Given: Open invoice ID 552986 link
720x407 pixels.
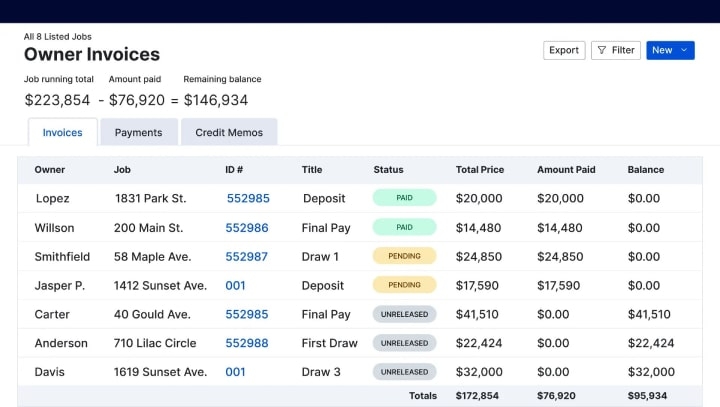Looking at the screenshot, I should click(x=247, y=228).
